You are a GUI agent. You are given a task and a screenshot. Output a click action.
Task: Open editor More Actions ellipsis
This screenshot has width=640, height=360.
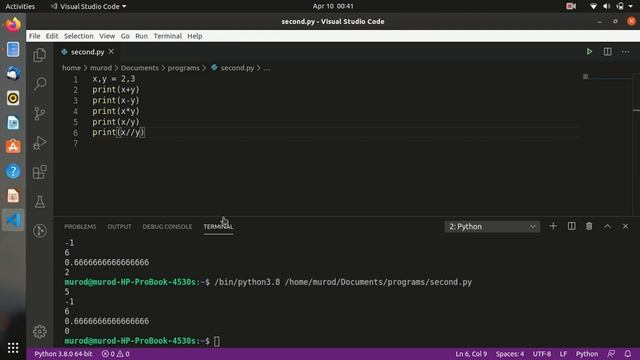tap(625, 52)
